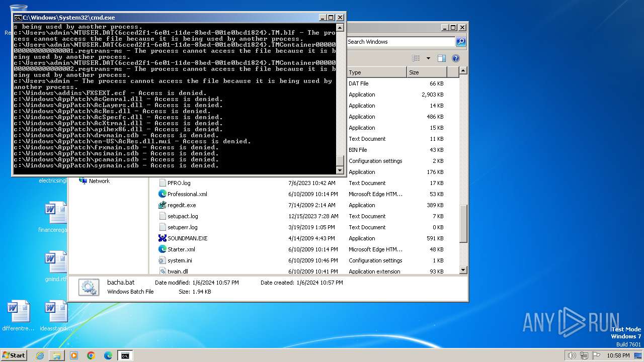Image resolution: width=644 pixels, height=362 pixels.
Task: Click the cmd.exe title bar system icon
Action: click(18, 18)
